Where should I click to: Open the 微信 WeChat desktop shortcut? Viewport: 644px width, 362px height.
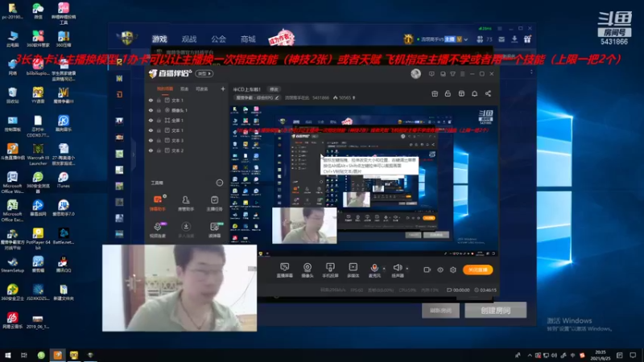[38, 11]
